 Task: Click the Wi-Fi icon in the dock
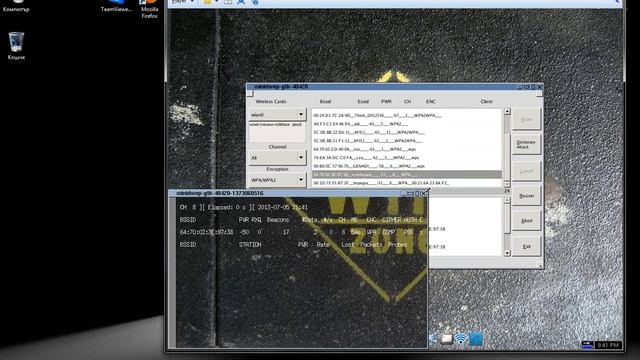click(x=461, y=338)
